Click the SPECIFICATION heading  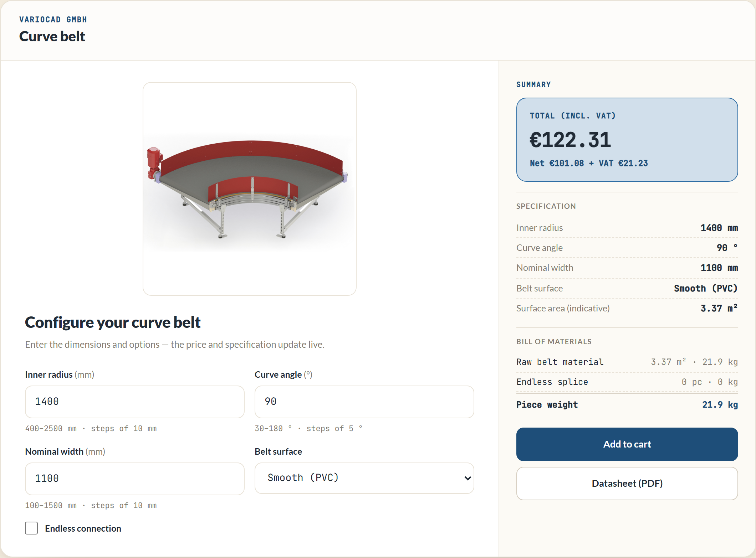pyautogui.click(x=546, y=206)
